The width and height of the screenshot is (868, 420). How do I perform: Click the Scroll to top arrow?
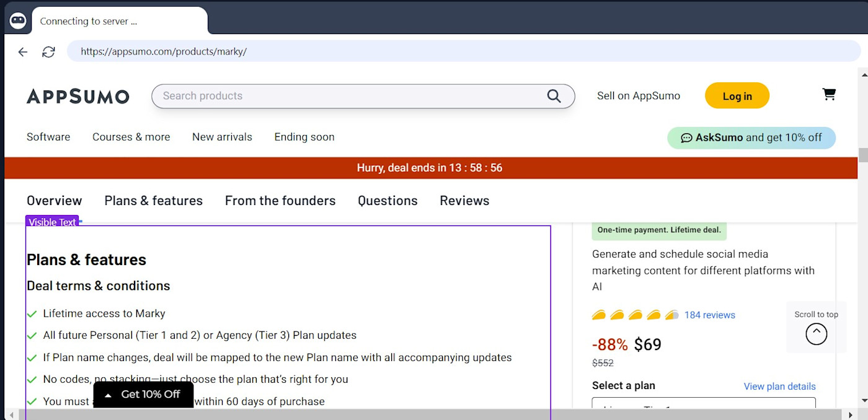pos(817,334)
